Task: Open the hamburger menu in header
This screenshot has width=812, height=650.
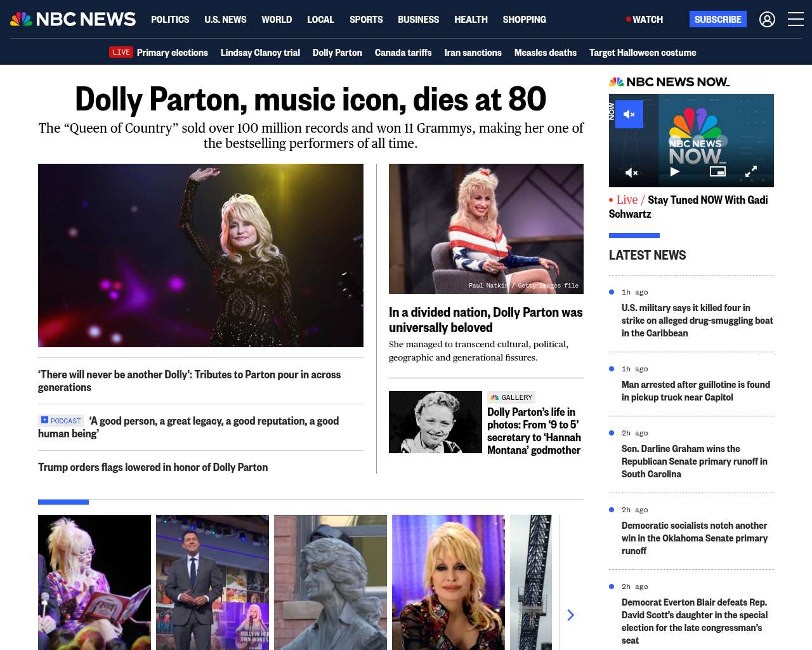Action: tap(796, 20)
